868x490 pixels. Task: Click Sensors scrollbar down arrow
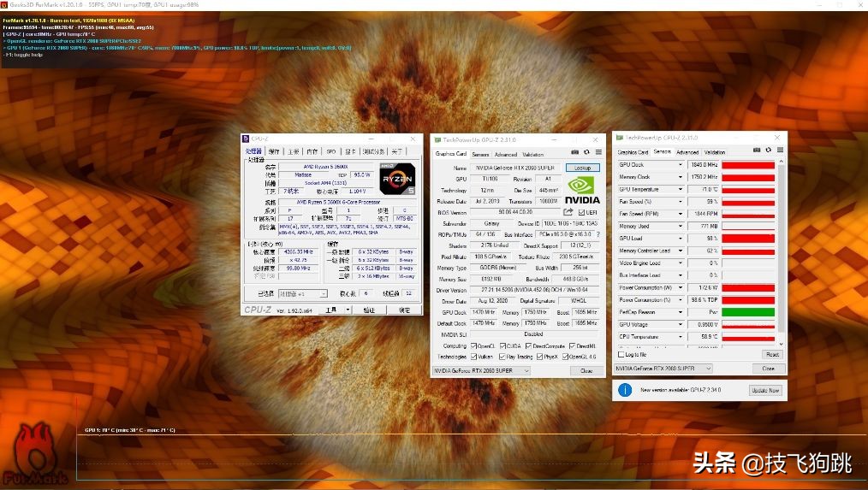(x=781, y=345)
